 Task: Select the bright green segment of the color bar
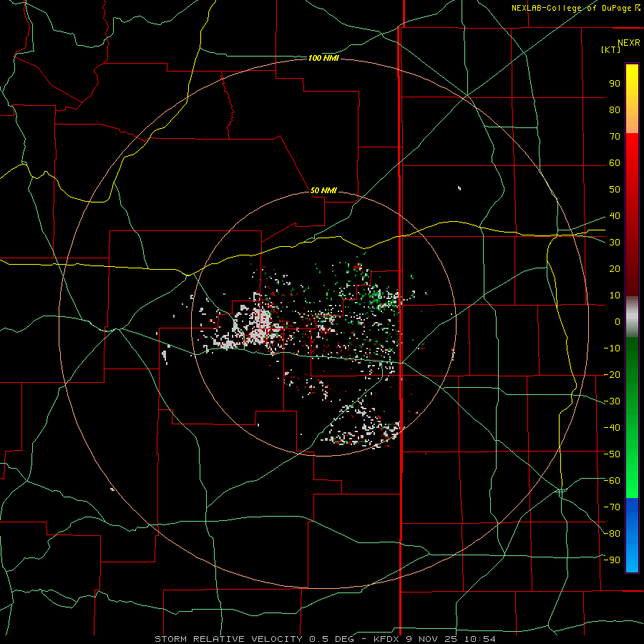[x=632, y=472]
